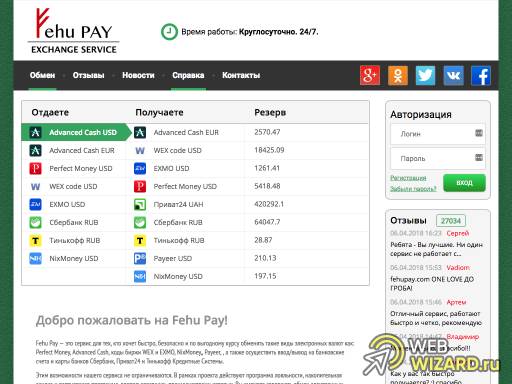Select Advanced Cash EUR text in Отдаете list
The width and height of the screenshot is (512, 384).
(82, 150)
